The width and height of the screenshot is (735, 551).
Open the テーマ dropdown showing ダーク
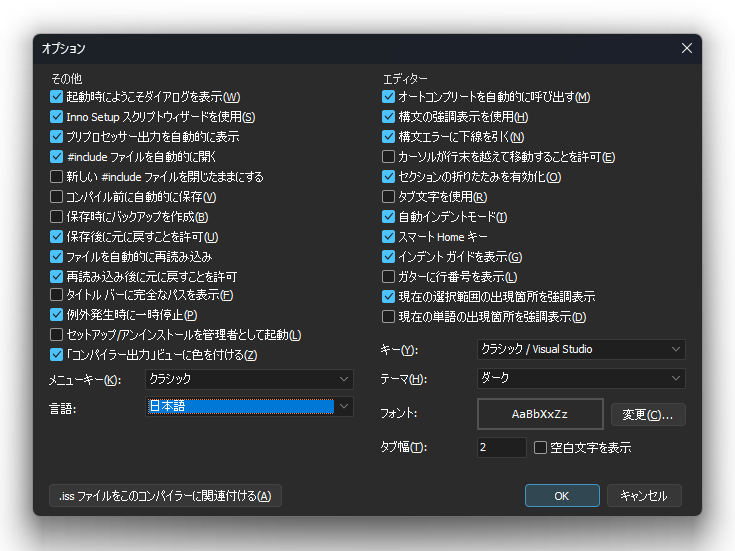581,378
